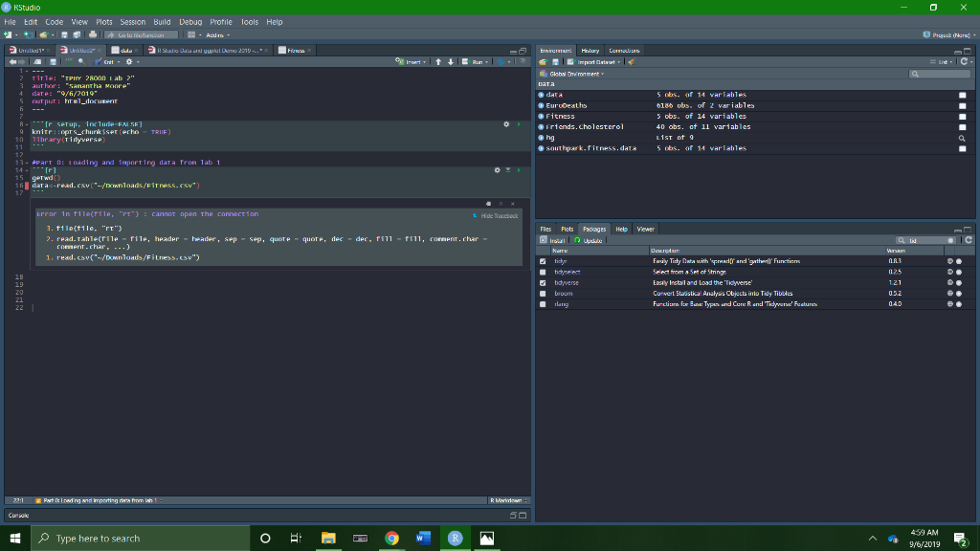Screen dimensions: 980x551
Task: Open the Insert chunk dropdown
Action: (x=411, y=62)
